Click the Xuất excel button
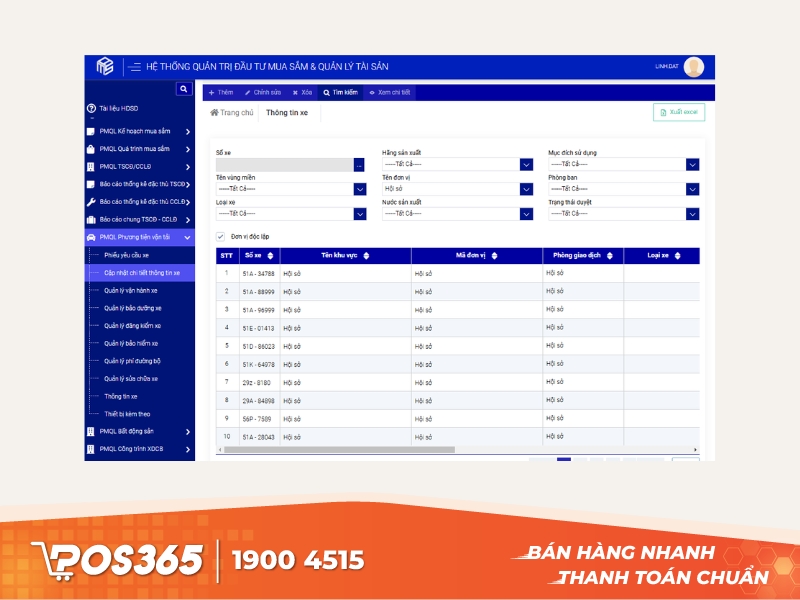This screenshot has width=800, height=600. pos(678,112)
